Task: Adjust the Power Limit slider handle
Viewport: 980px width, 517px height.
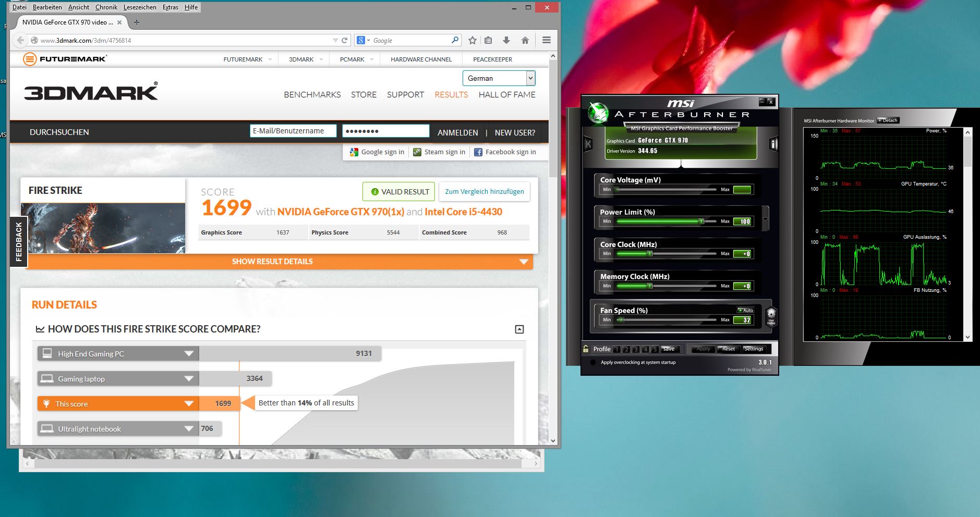Action: [701, 221]
